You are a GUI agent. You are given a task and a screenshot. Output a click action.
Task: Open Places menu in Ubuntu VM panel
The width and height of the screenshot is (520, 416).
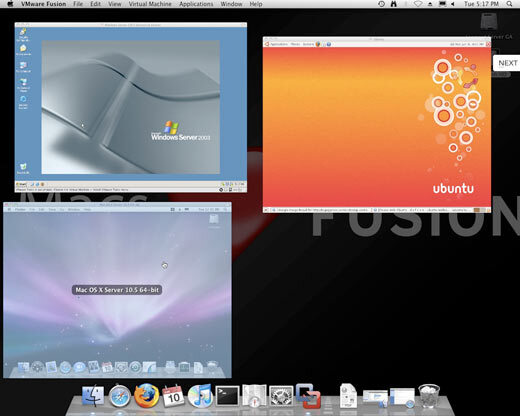(295, 44)
